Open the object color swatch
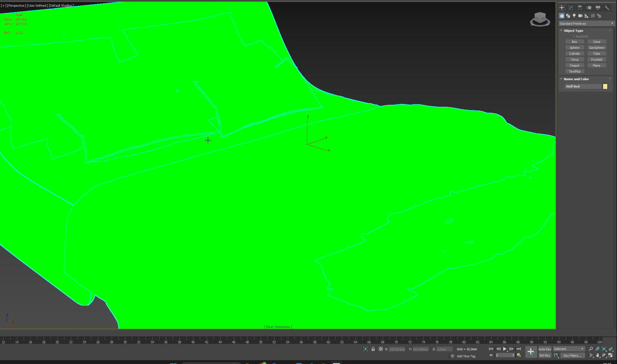 point(605,86)
